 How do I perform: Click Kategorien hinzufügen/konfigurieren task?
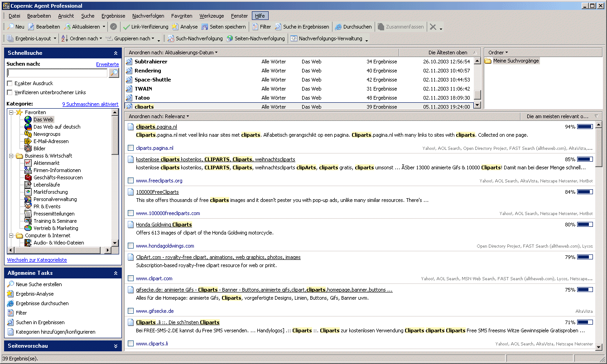pyautogui.click(x=55, y=332)
